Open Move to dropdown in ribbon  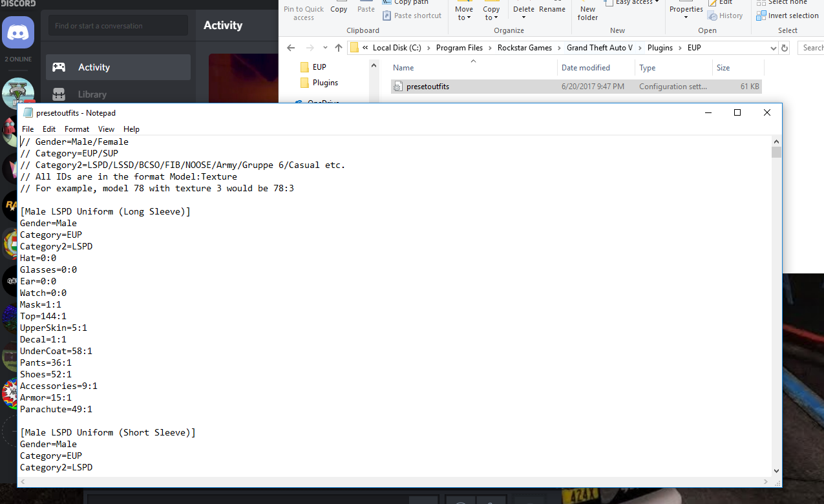464,13
